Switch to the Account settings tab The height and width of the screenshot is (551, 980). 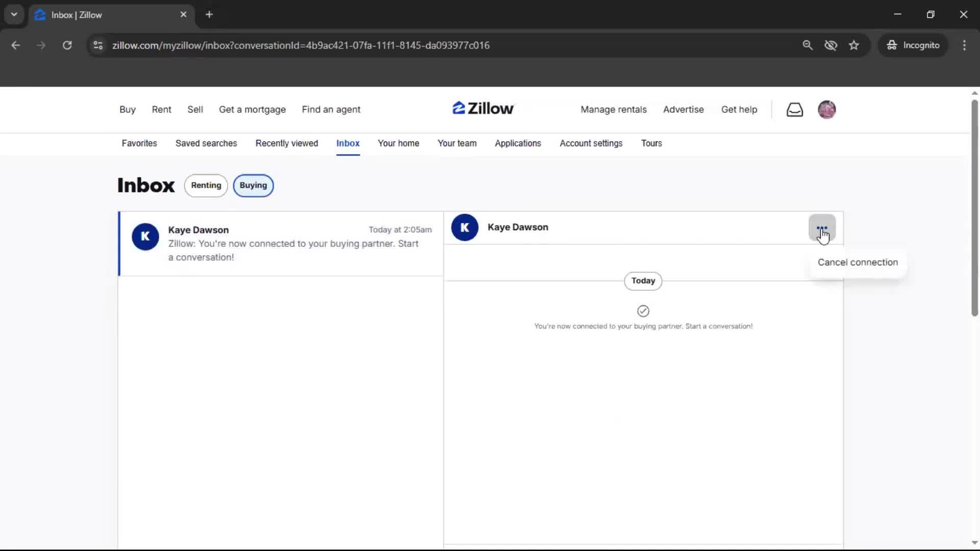(x=591, y=143)
